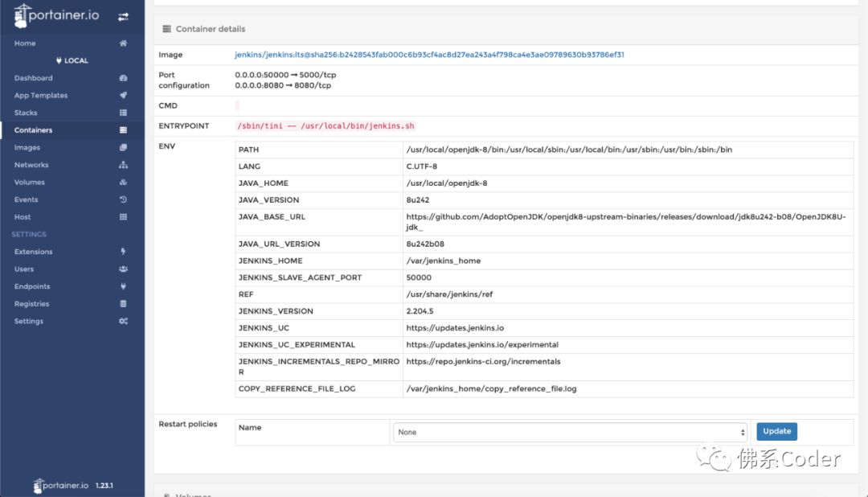
Task: Click the ENTRYPOINT /sbin/tini command text
Action: click(325, 125)
